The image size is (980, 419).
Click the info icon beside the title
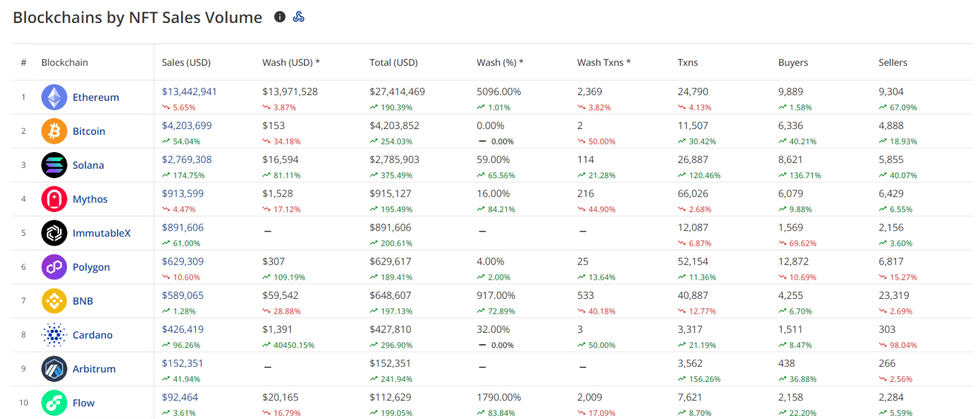pyautogui.click(x=279, y=17)
